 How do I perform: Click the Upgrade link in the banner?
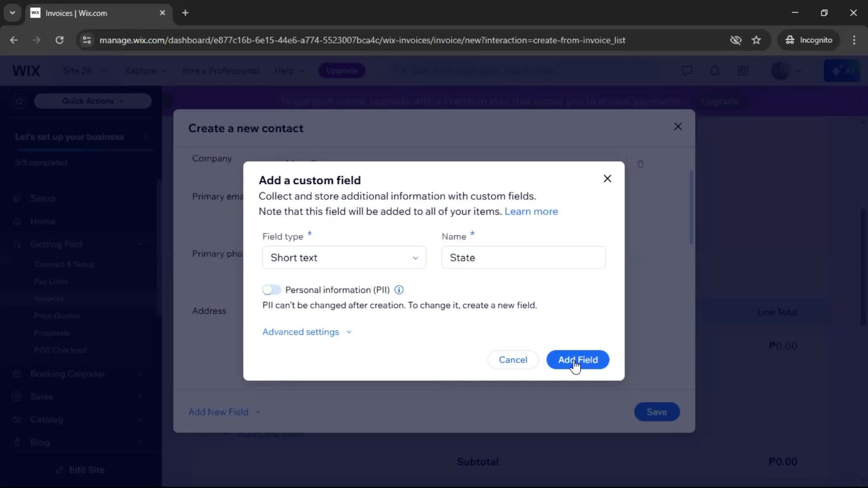719,102
